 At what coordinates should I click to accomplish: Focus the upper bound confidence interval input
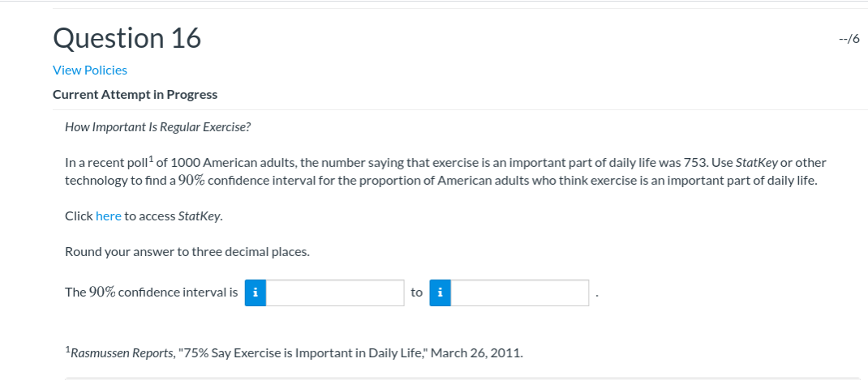(520, 292)
